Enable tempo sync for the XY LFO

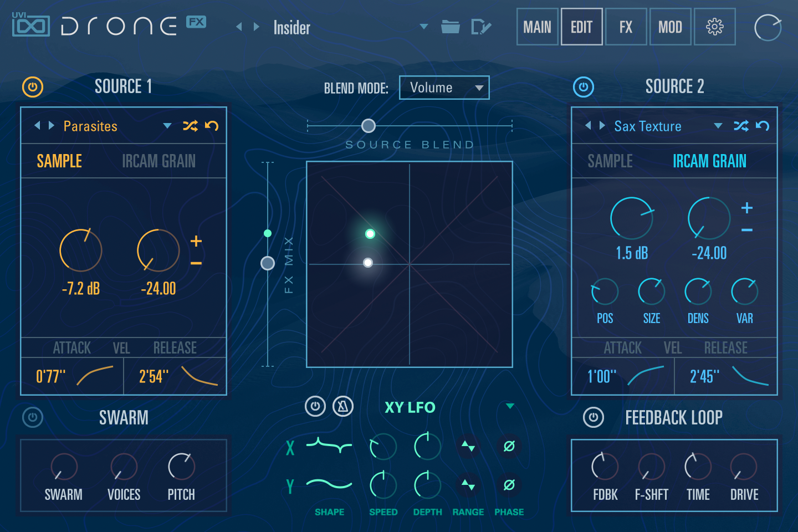(343, 406)
